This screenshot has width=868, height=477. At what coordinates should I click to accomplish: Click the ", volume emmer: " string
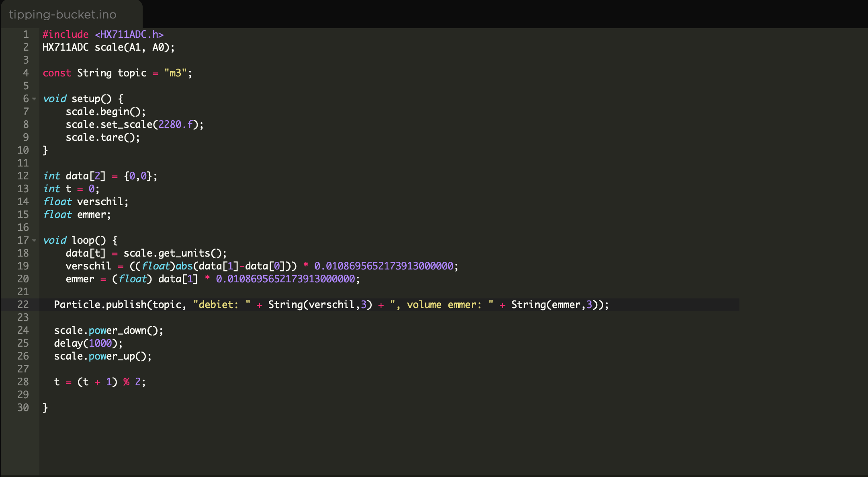point(441,305)
